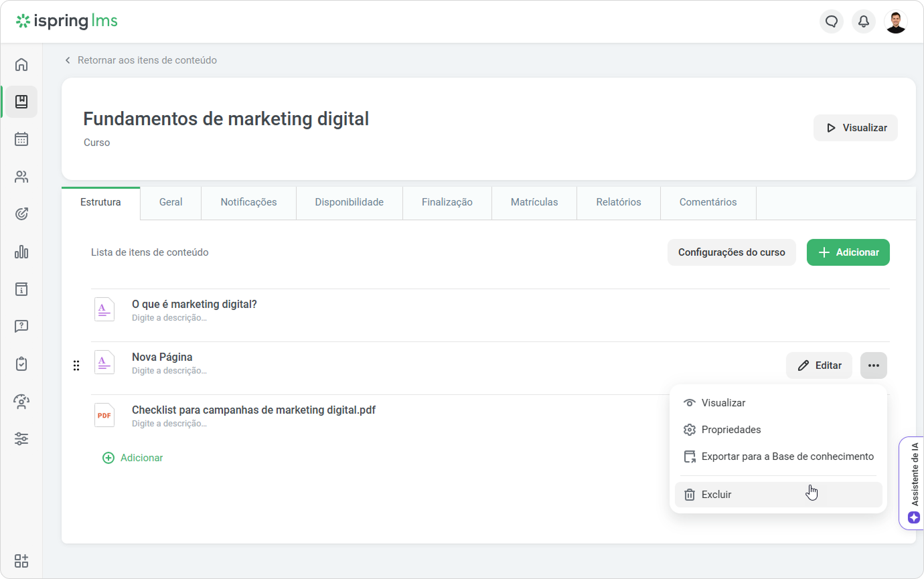Switch to the Disponibilidade tab

(x=350, y=202)
